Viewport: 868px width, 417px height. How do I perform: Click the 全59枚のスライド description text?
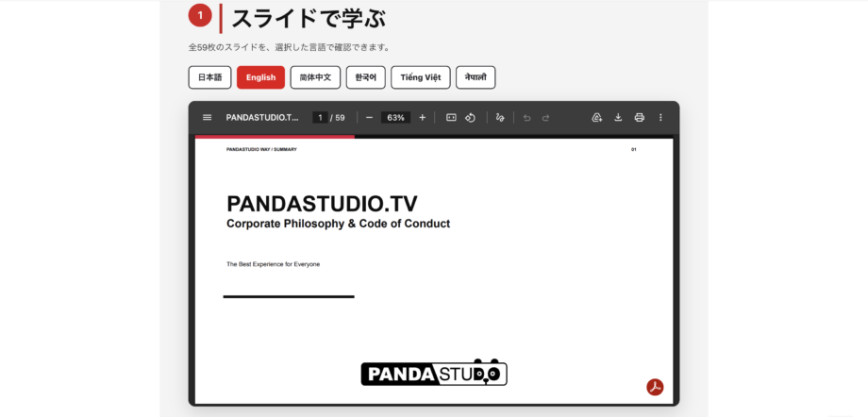(x=289, y=47)
